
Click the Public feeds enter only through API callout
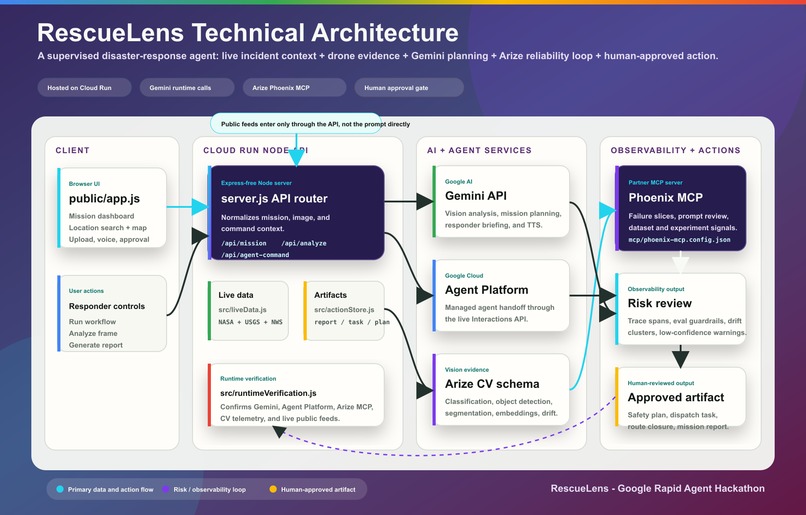point(296,124)
